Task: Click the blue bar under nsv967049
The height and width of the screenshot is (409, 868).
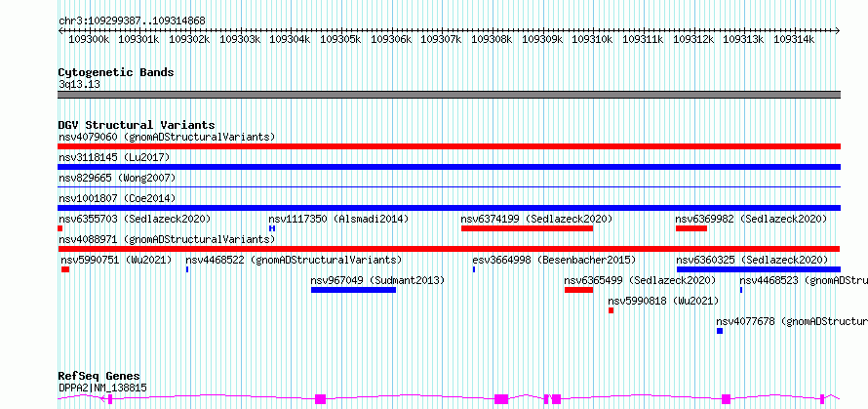Action: click(353, 290)
